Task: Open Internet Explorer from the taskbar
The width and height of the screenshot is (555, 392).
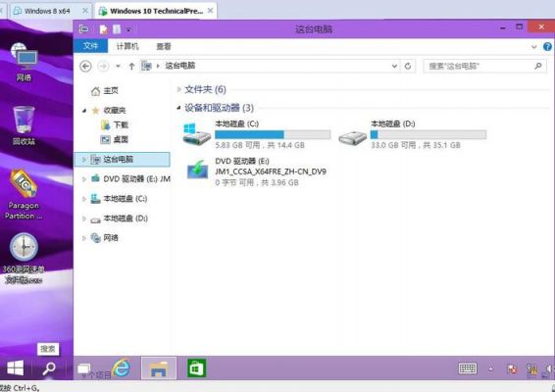Action: coord(122,367)
